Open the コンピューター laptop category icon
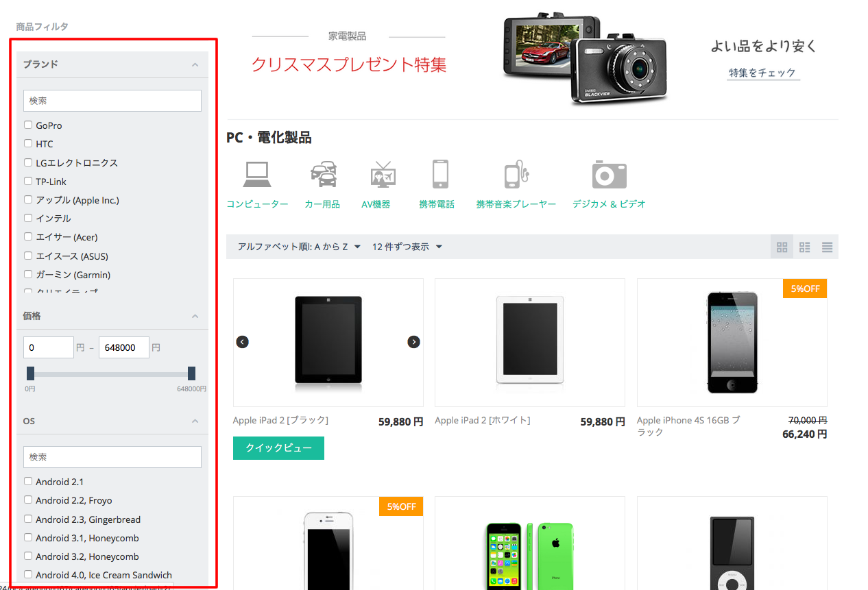Screen dimensions: 868x590 coord(257,175)
